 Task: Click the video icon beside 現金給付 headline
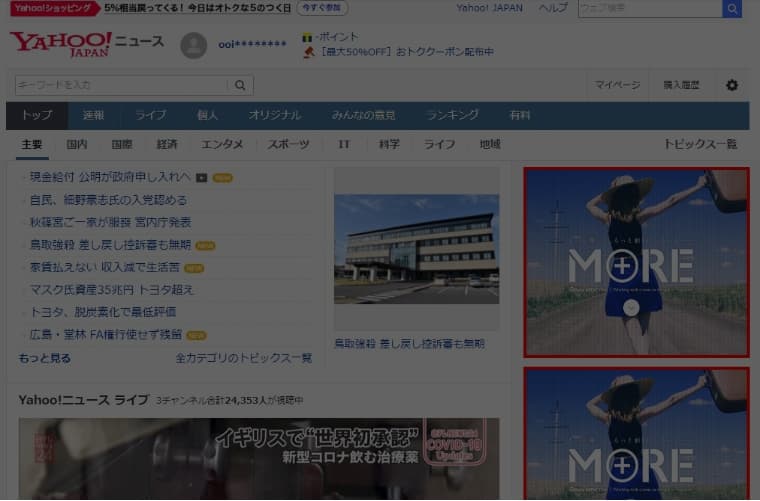click(x=202, y=178)
